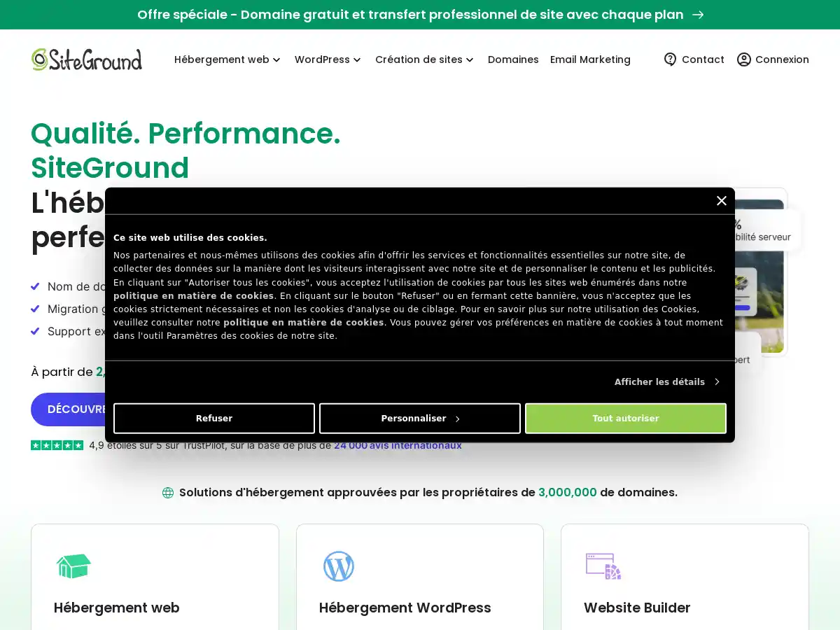Click the Website Builder browser icon
Viewport: 840px width, 630px height.
tap(603, 566)
